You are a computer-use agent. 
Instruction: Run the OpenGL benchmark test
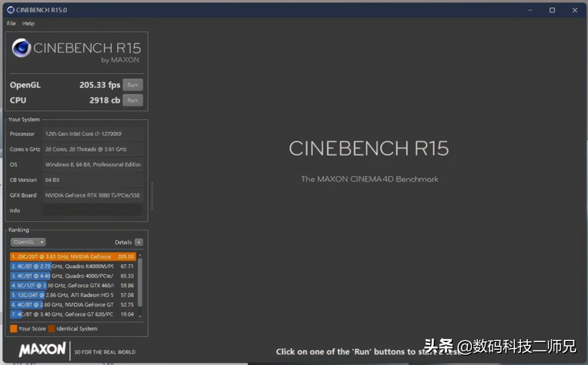[x=132, y=85]
